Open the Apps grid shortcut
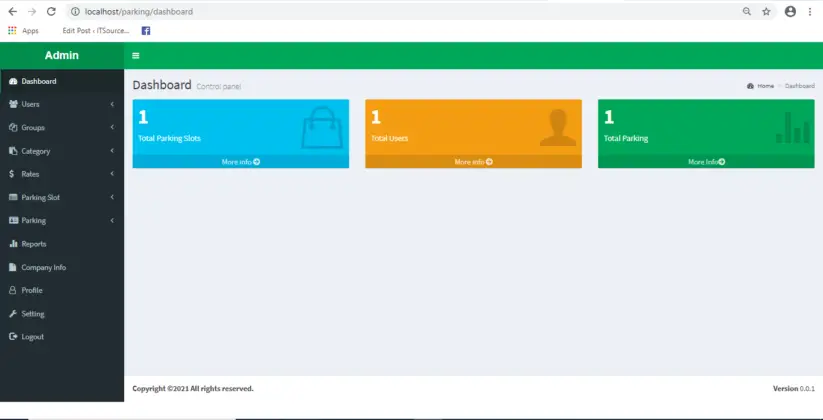Screen dimensions: 823x420 coord(24,31)
